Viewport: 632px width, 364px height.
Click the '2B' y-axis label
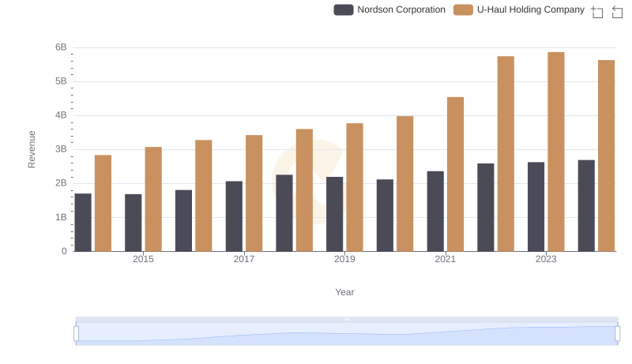61,183
